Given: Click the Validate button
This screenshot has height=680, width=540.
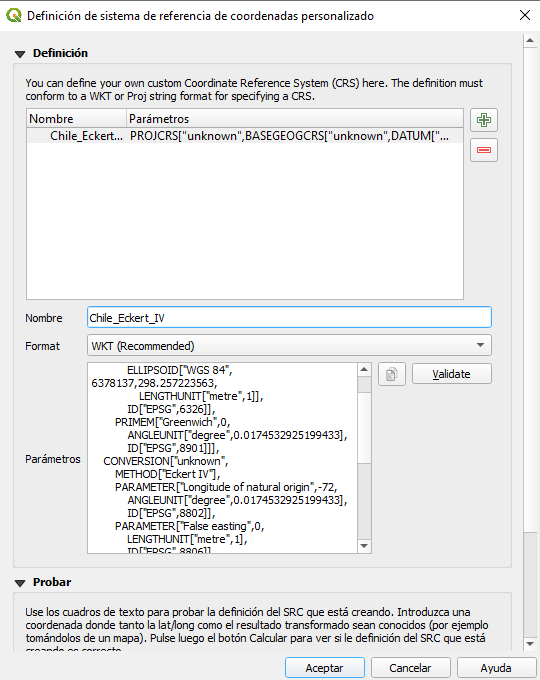Looking at the screenshot, I should (452, 374).
